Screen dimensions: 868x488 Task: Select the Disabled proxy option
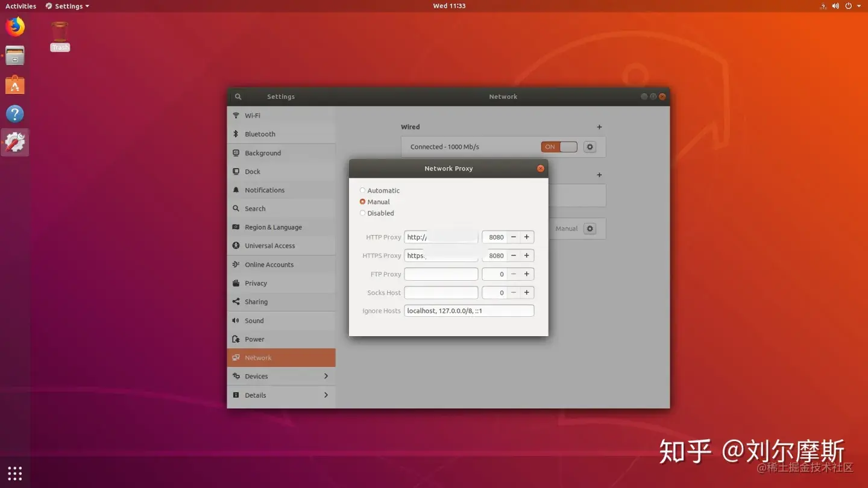pos(377,213)
